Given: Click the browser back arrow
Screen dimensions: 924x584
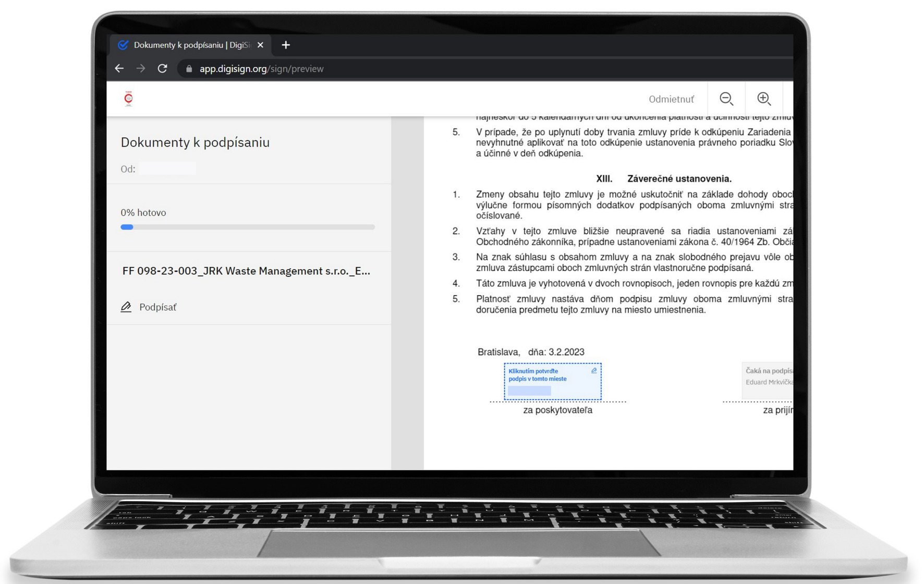Looking at the screenshot, I should (x=119, y=68).
